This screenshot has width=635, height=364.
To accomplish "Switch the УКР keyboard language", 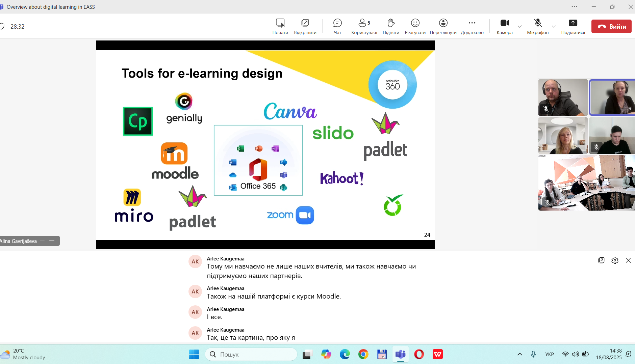I will pos(549,354).
